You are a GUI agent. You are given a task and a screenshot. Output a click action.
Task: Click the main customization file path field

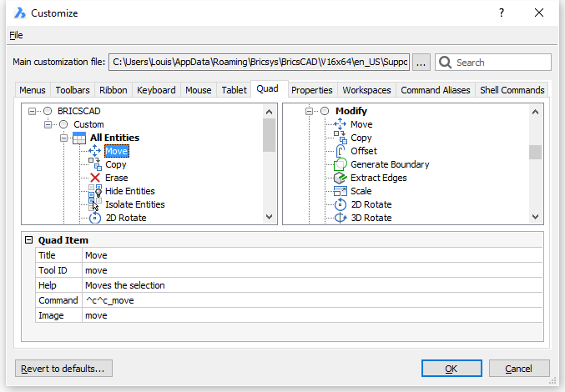point(259,63)
